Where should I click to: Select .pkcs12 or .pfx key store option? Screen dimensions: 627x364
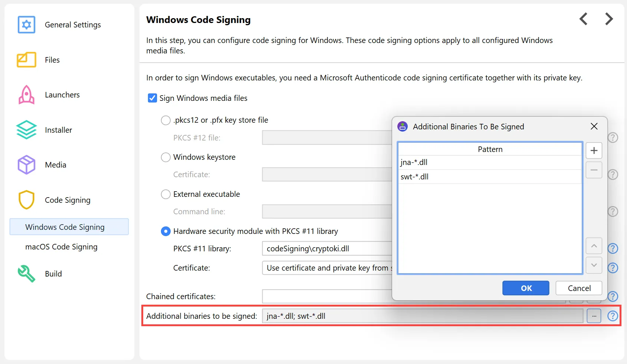click(x=165, y=120)
